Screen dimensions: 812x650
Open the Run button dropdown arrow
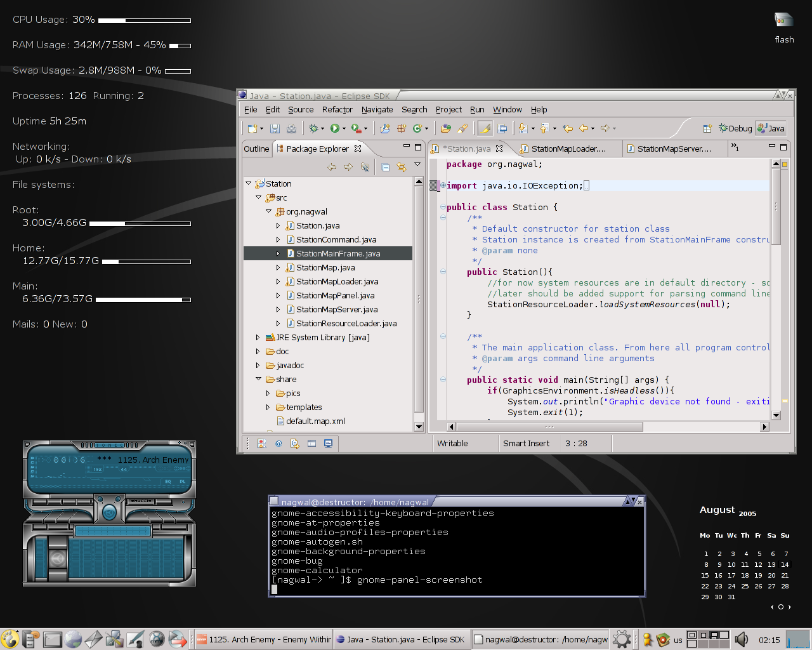click(x=344, y=129)
